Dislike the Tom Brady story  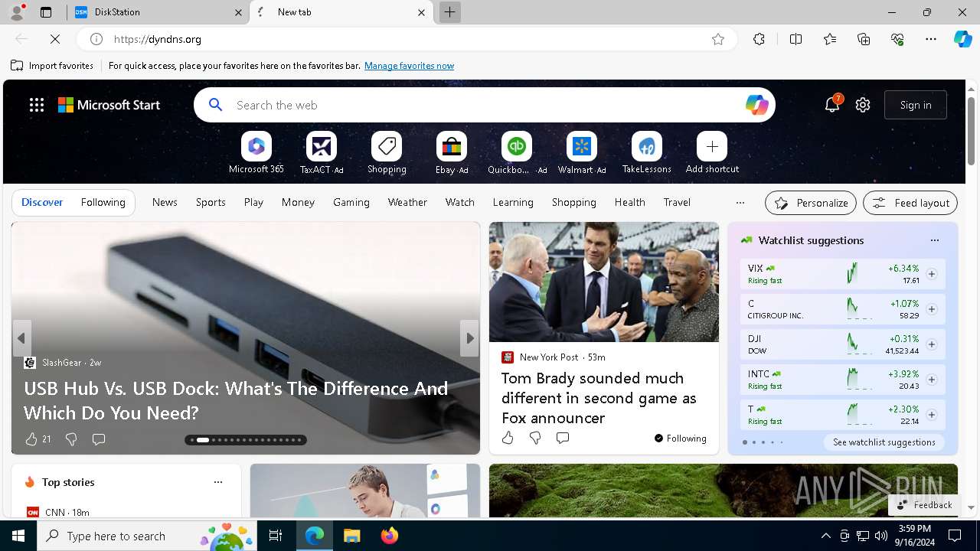535,438
